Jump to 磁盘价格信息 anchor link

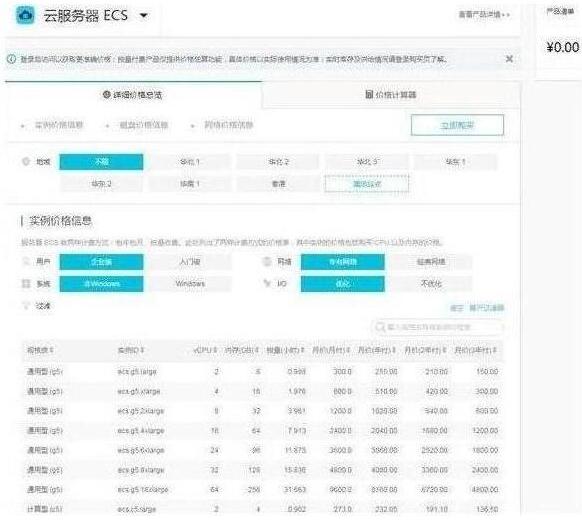pos(144,125)
